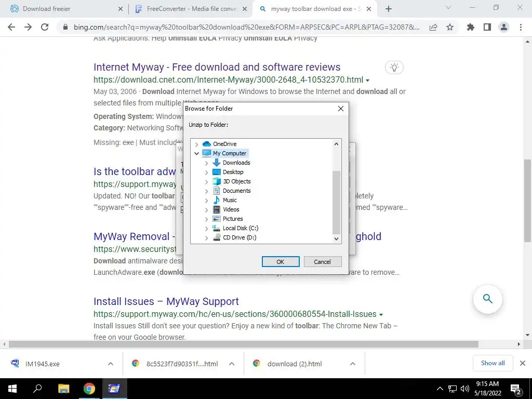Viewport: 532px width, 399px height.
Task: Select the Documents folder in the tree
Action: tap(236, 191)
